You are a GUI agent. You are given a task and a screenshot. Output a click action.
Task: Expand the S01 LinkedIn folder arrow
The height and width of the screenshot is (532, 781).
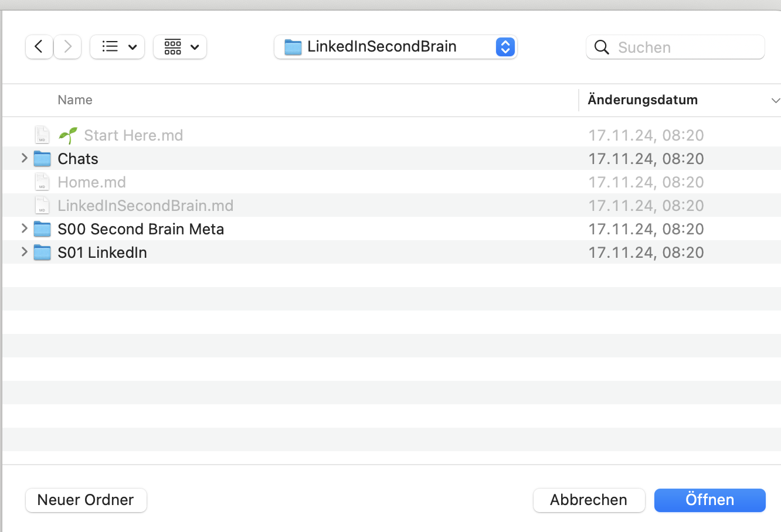pos(24,252)
